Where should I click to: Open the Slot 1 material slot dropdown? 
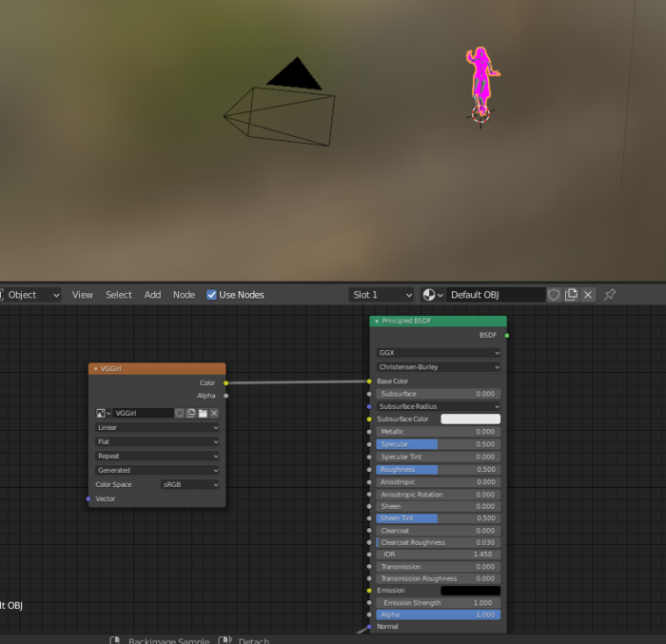coord(382,295)
